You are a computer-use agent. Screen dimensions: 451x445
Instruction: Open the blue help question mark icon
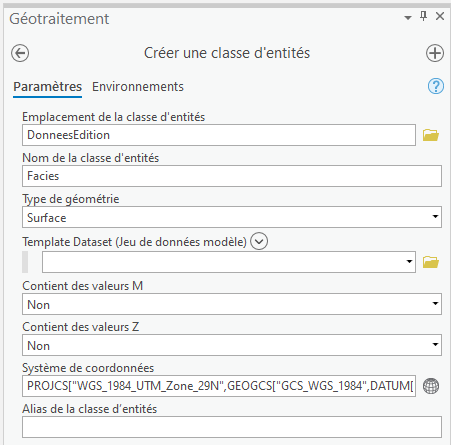(436, 86)
